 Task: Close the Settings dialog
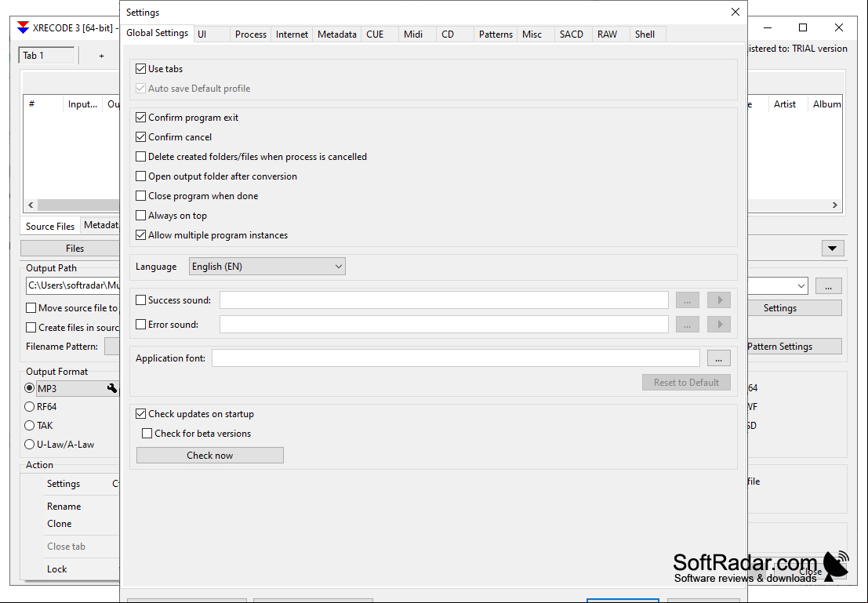[735, 12]
